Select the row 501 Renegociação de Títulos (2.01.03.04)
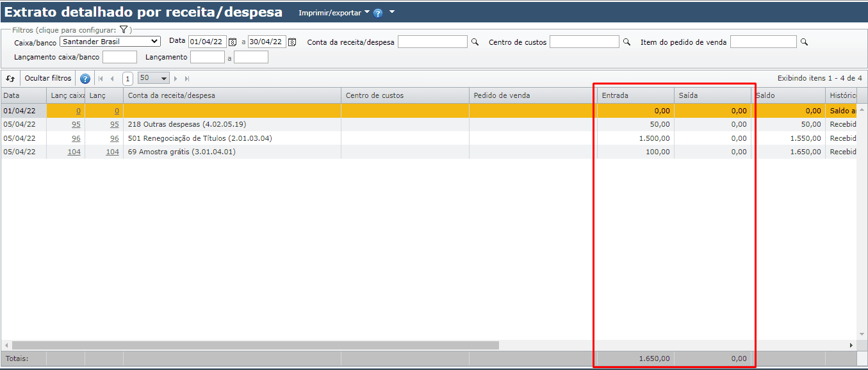The image size is (868, 370). tap(429, 138)
